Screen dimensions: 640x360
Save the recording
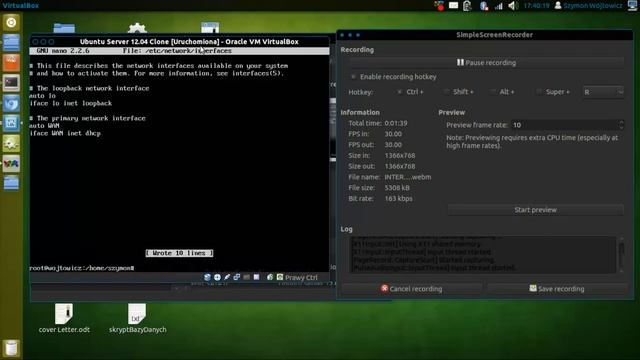pyautogui.click(x=557, y=289)
